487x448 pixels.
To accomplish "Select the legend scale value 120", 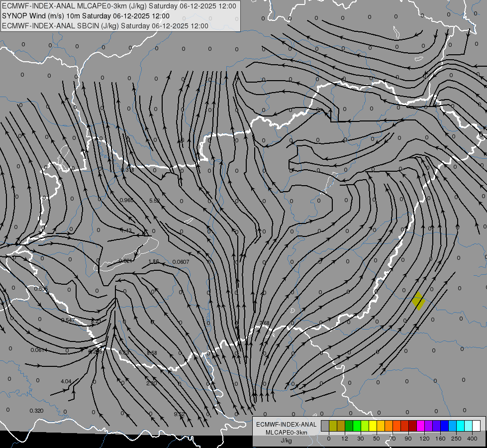I will (x=424, y=439).
